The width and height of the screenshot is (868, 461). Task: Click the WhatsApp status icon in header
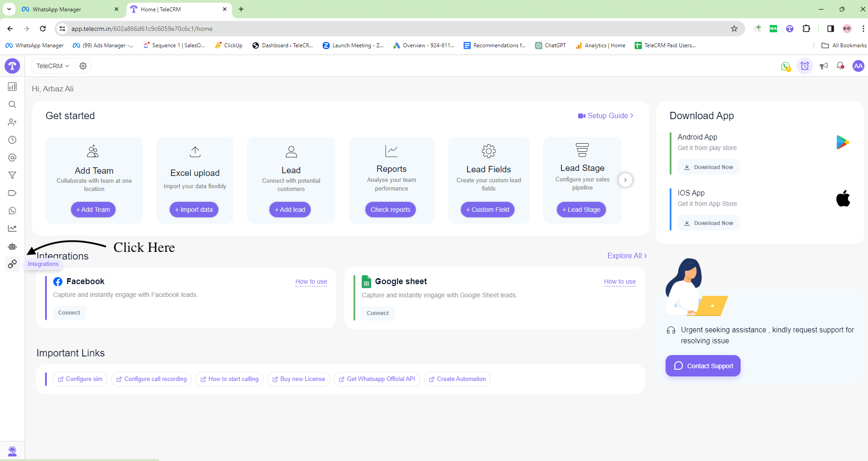coord(786,66)
